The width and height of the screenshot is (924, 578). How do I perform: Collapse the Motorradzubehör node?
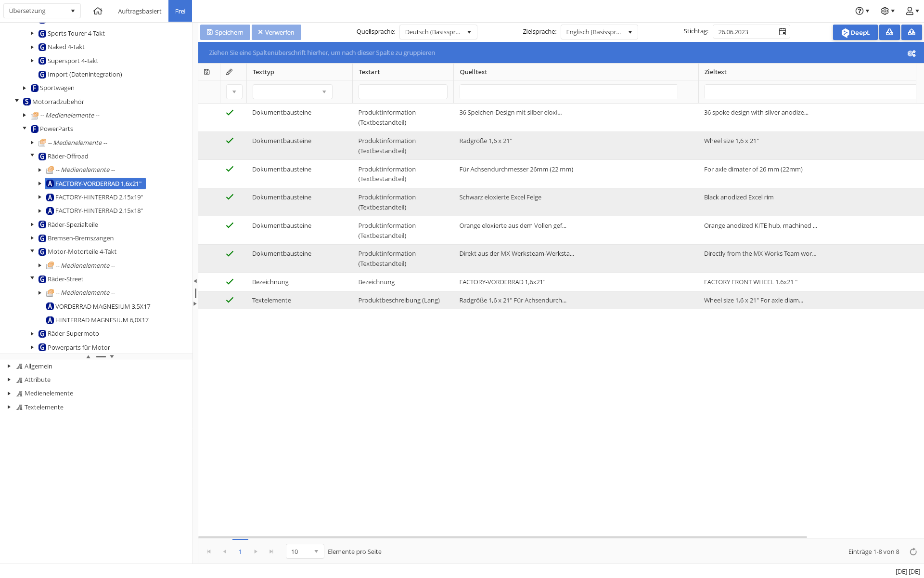pyautogui.click(x=17, y=101)
